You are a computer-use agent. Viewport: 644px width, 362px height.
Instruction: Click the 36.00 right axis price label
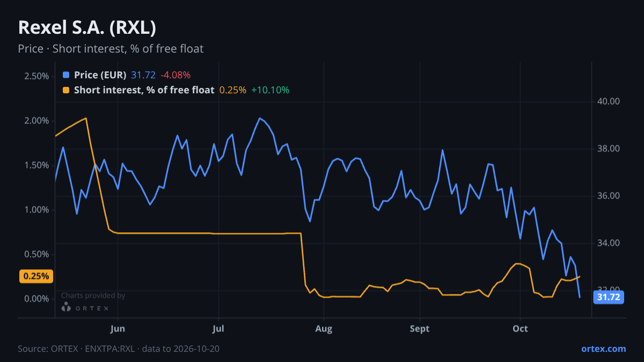(608, 196)
